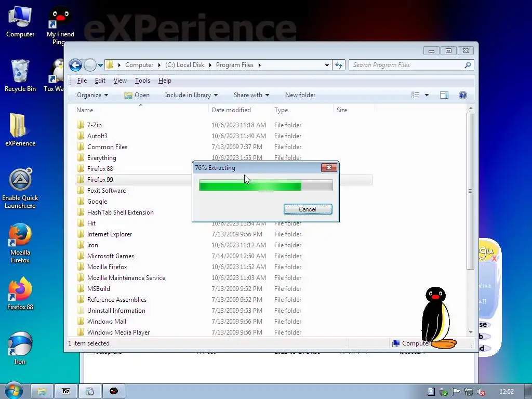This screenshot has height=399, width=532.
Task: Open Enable Quick Launch.exe desktop icon
Action: point(20,188)
